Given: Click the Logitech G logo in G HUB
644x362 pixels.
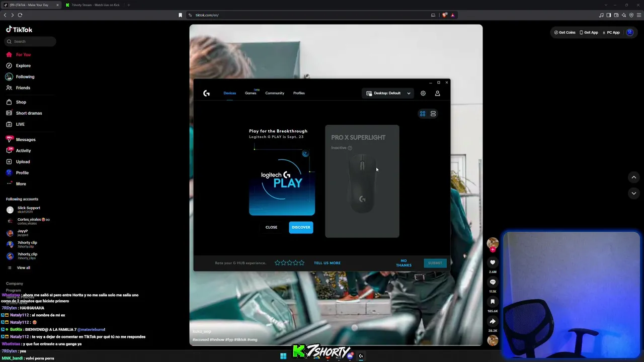Looking at the screenshot, I should click(x=206, y=93).
